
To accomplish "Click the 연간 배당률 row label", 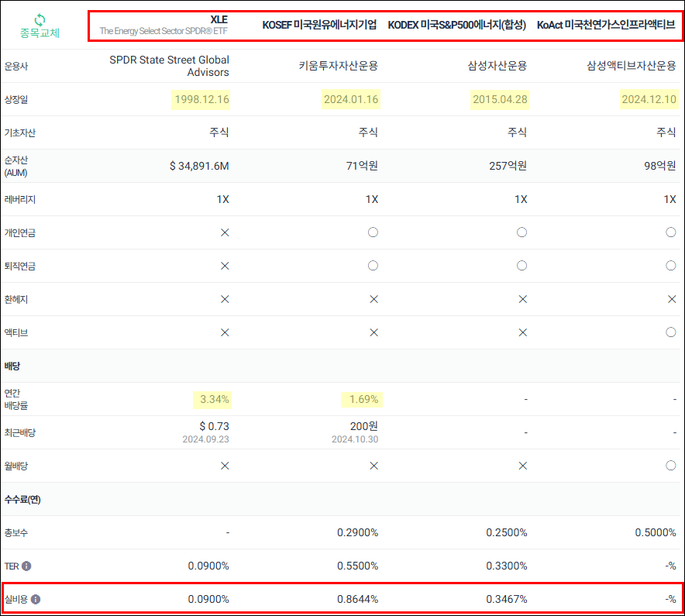I will 16,399.
